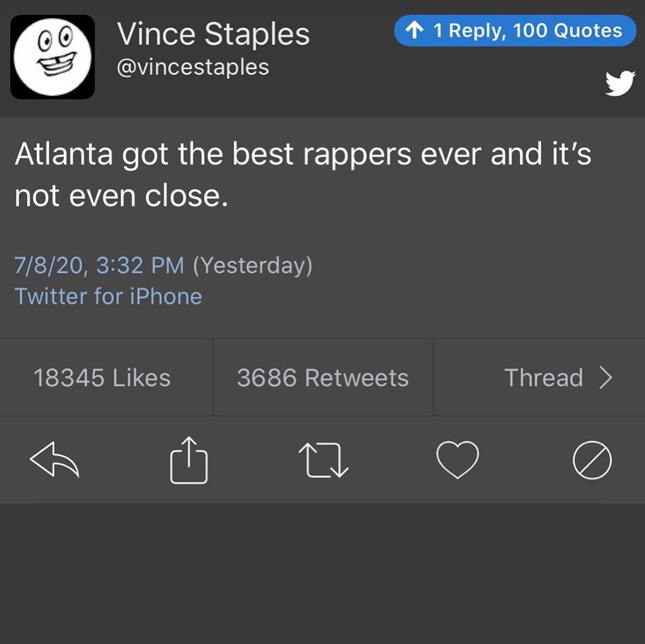Tap the reply arrow icon
The image size is (645, 644).
(x=54, y=460)
